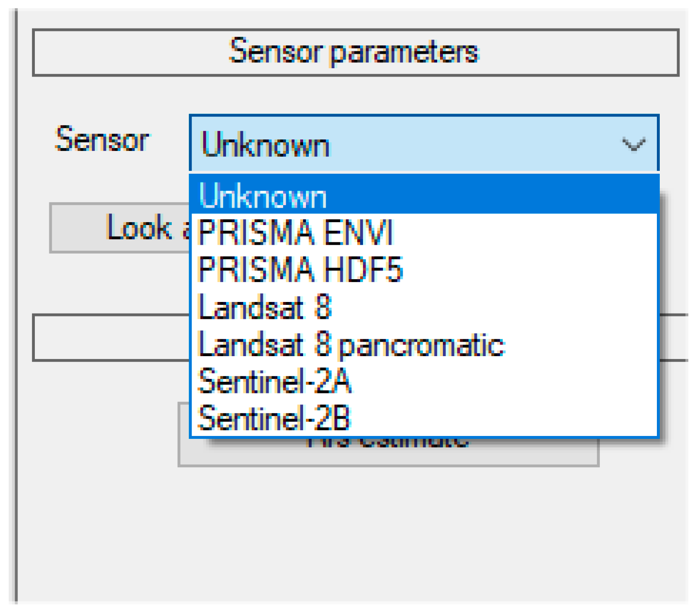This screenshot has width=699, height=616.
Task: Select Sentinel-2A from the Sensor list
Action: (274, 382)
